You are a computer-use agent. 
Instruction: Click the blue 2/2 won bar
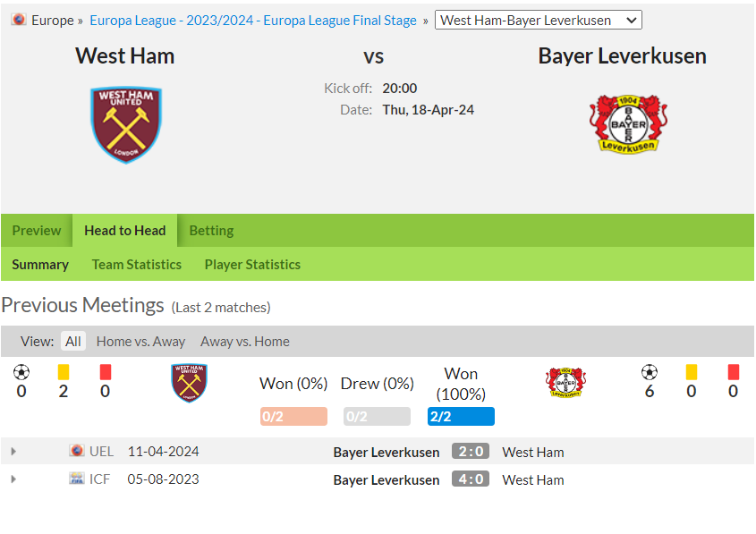point(461,417)
